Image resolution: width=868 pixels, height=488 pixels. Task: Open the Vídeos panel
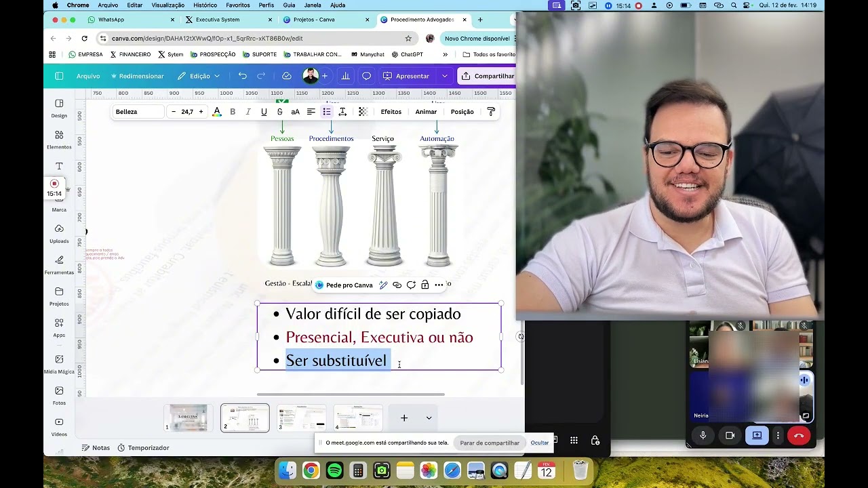tap(59, 426)
